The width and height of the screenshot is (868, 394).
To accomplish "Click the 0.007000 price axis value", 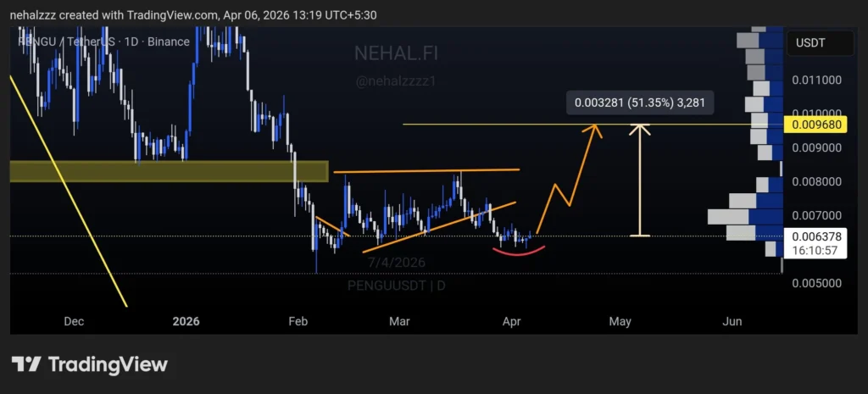I will point(816,214).
